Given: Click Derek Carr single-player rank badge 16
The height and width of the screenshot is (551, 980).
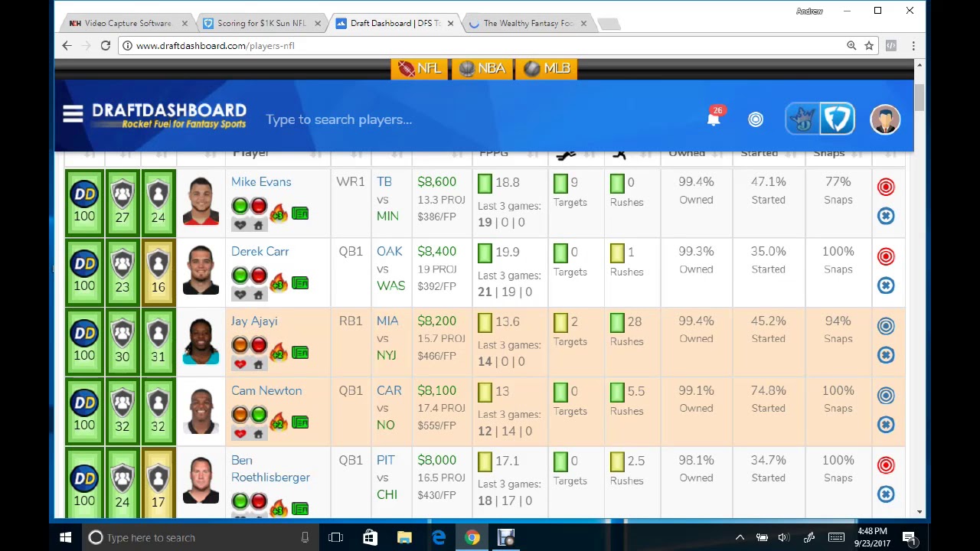Looking at the screenshot, I should (x=158, y=272).
